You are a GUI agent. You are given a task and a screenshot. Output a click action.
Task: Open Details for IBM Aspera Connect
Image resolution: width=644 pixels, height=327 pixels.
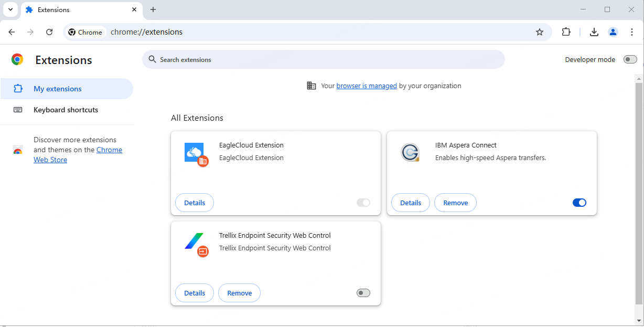coord(410,203)
